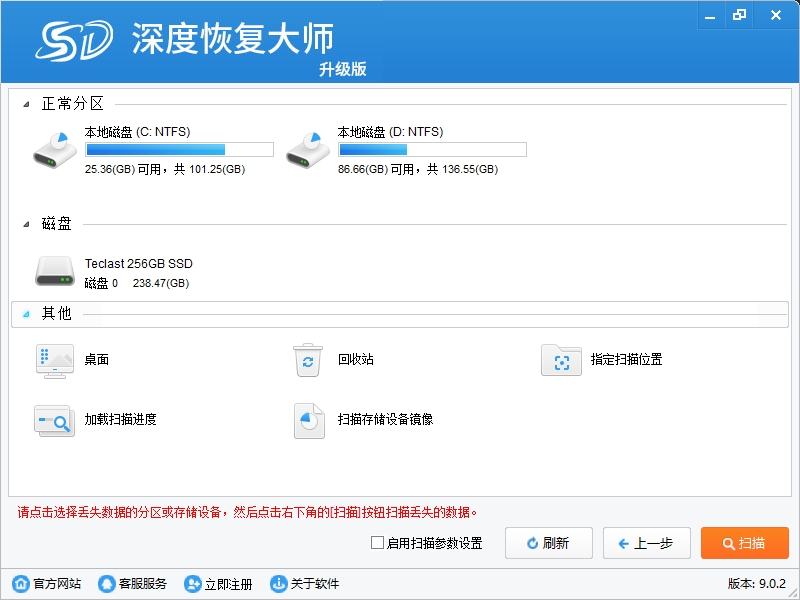Select local disk C: NTFS drive icon
The height and width of the screenshot is (600, 800).
pos(54,149)
